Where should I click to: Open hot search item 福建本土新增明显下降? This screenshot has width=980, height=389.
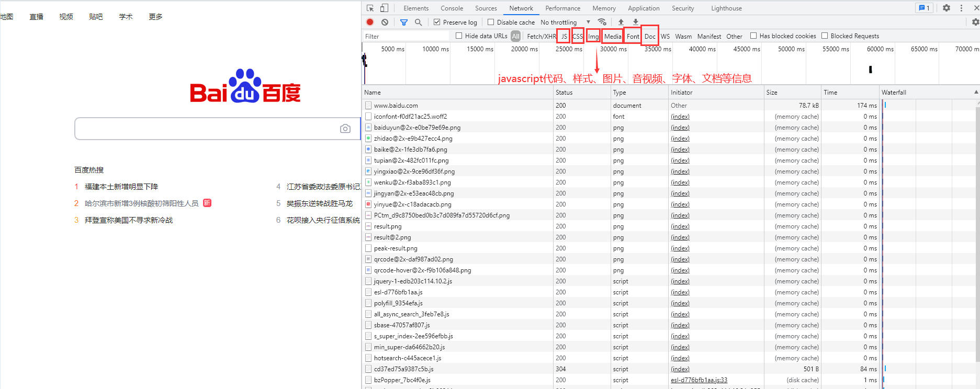tap(121, 187)
